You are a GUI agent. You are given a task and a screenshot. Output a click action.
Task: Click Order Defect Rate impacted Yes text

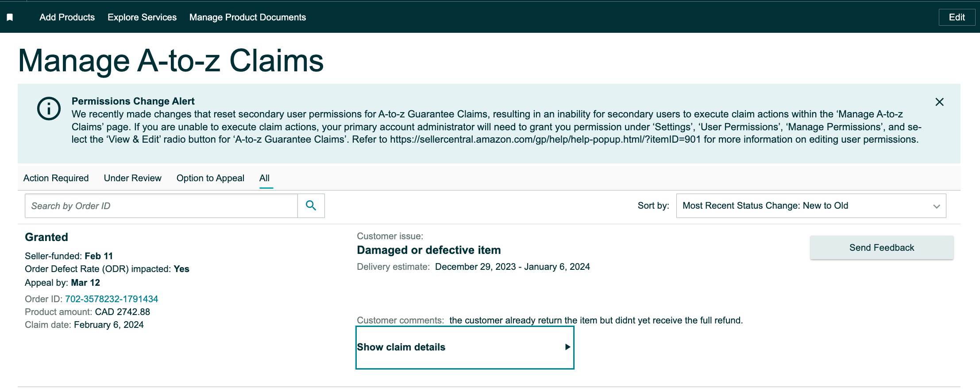pos(107,269)
